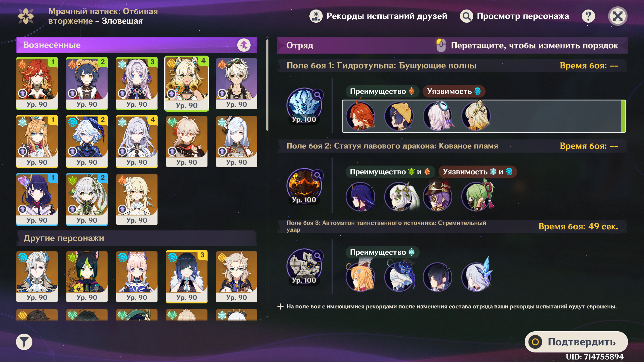
Task: Inspect the Hydro Tulpa boss magnifier icon
Action: pyautogui.click(x=318, y=95)
